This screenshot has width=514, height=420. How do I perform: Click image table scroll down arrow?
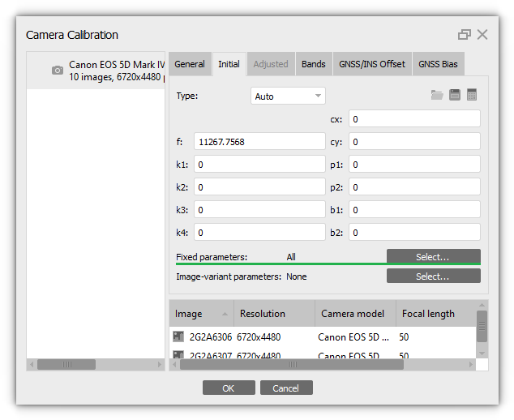pos(482,354)
